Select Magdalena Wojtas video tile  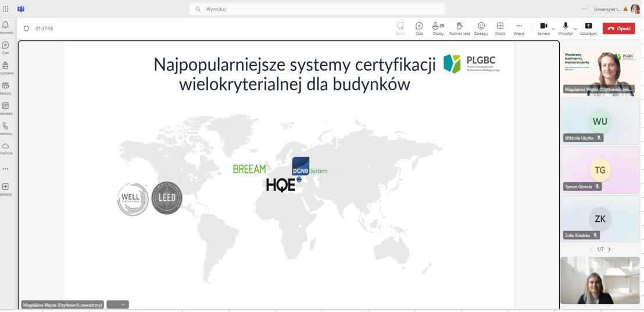(x=600, y=72)
